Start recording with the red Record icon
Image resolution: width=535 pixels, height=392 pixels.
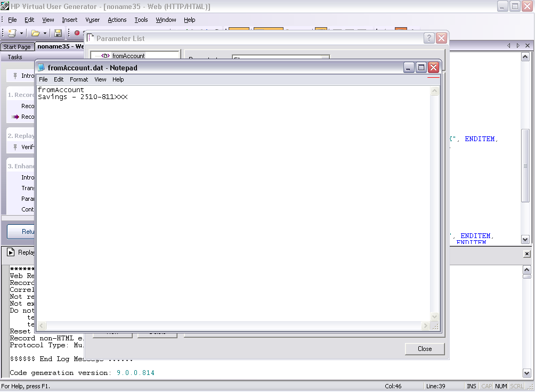click(77, 33)
